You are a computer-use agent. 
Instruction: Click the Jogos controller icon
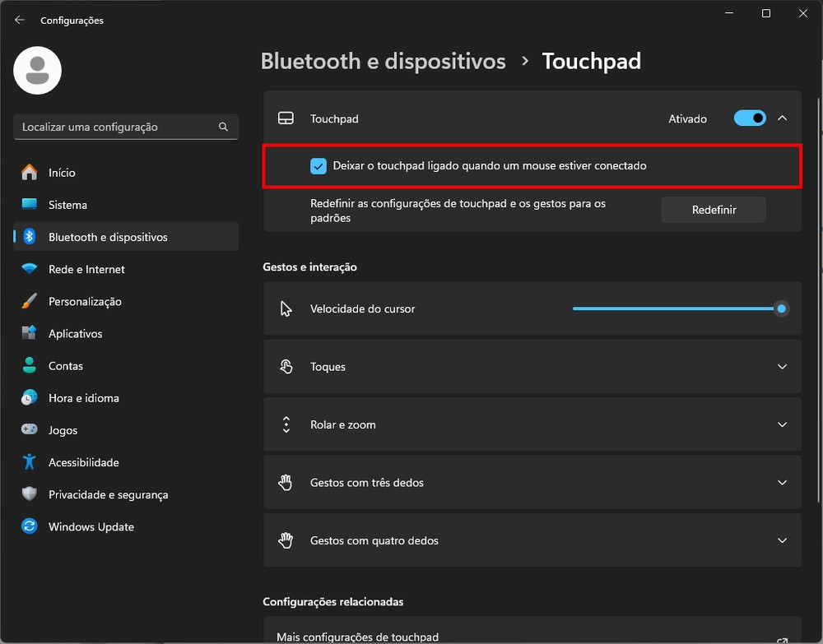[30, 430]
